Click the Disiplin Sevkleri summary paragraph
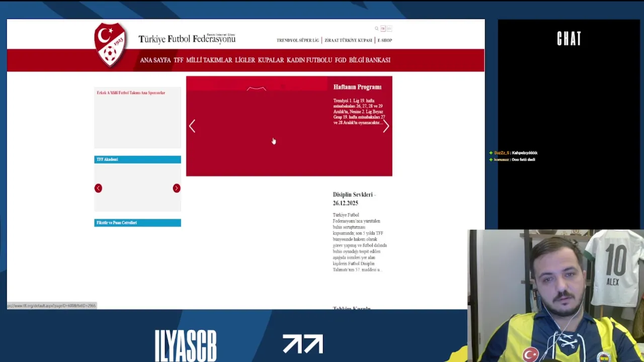 tap(360, 242)
